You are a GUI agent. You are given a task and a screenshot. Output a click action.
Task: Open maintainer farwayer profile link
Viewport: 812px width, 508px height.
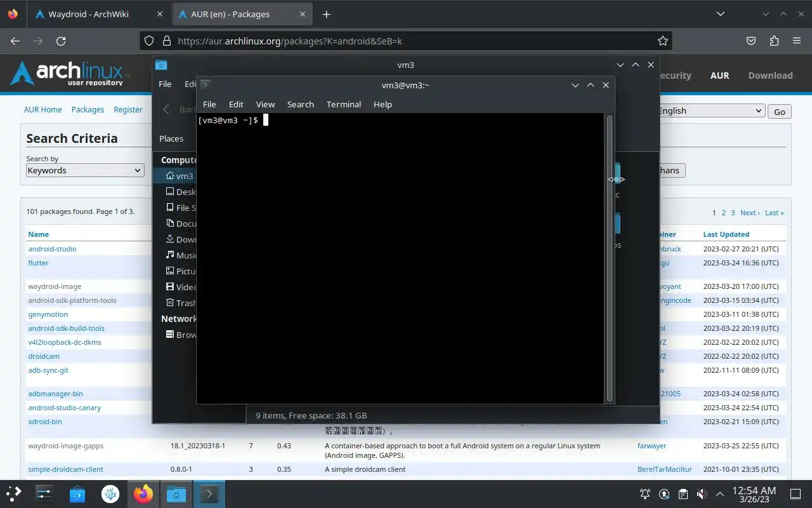[652, 446]
